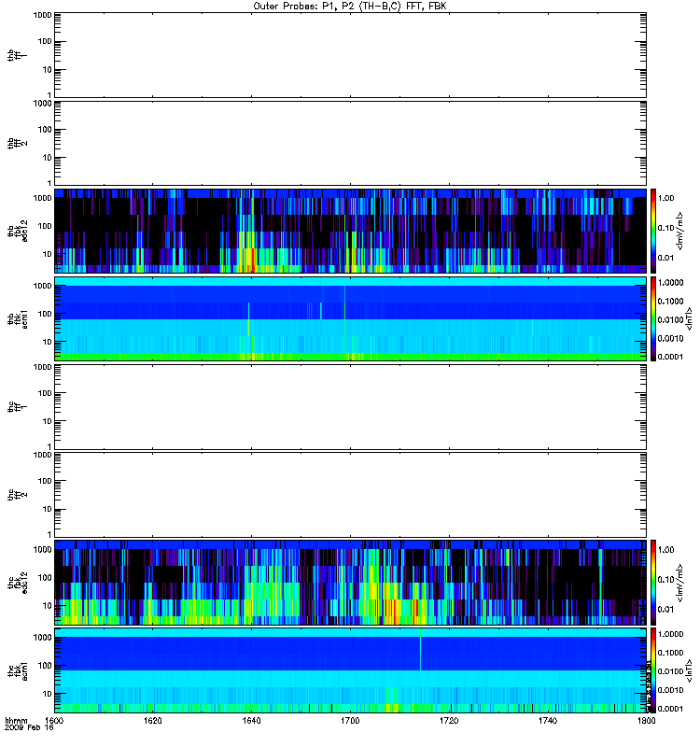Click the empty thb fff 2 panel

pos(350,143)
